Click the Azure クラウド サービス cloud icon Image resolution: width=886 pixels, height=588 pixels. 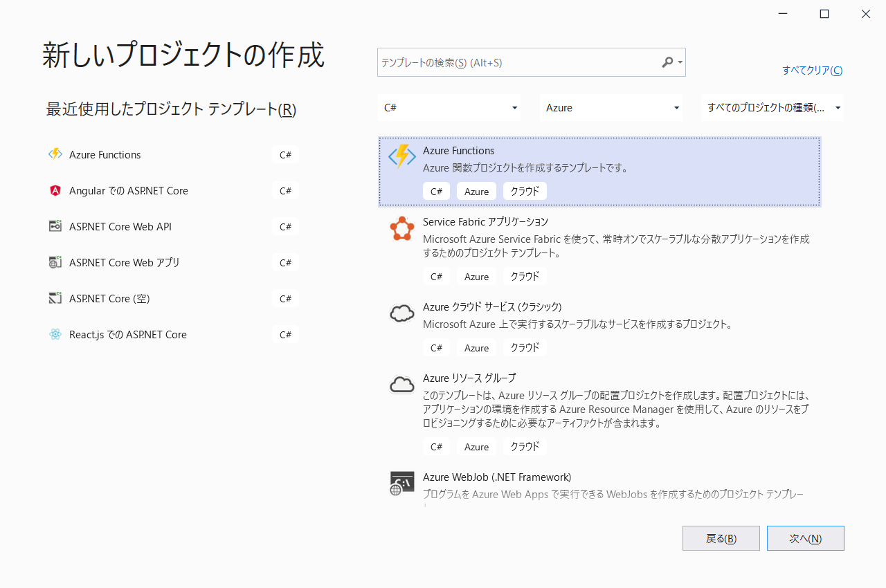coord(402,314)
